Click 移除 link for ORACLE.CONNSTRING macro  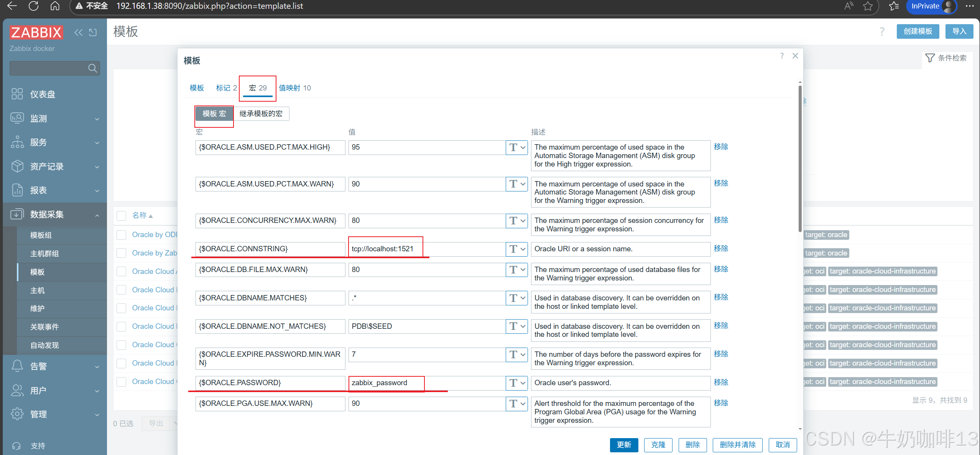720,248
